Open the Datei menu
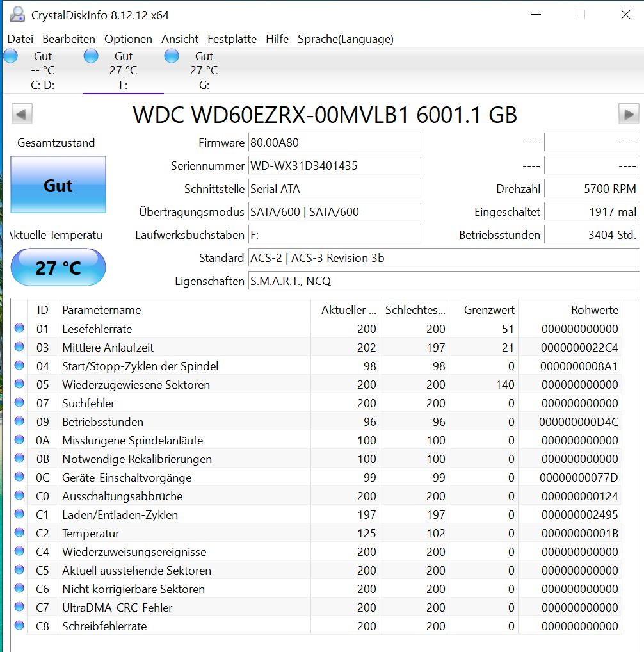 tap(20, 39)
